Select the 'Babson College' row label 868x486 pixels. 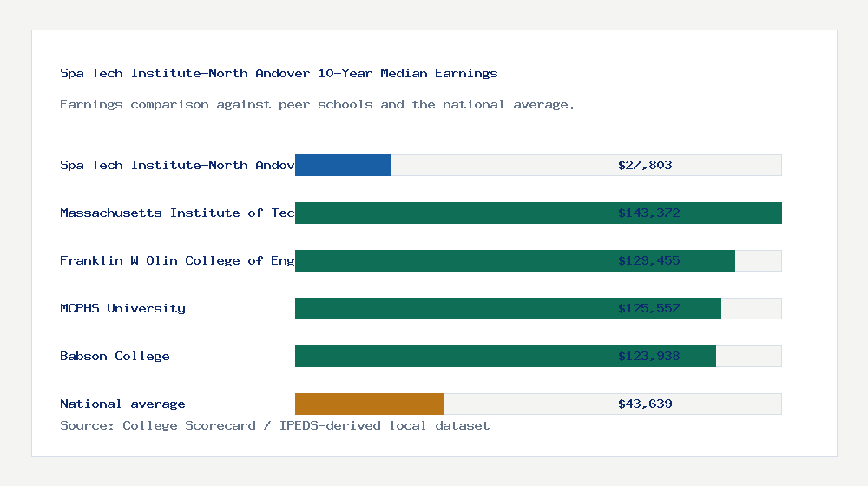click(115, 356)
